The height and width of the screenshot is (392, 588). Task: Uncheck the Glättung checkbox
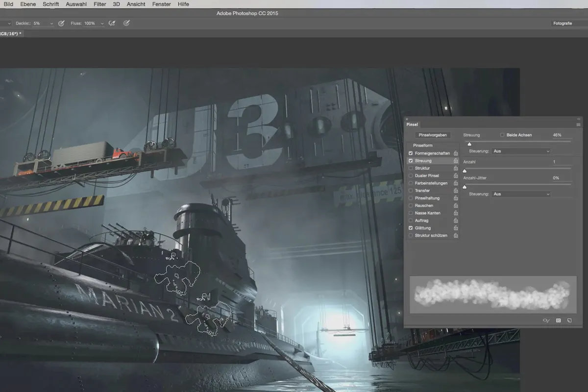pos(411,228)
